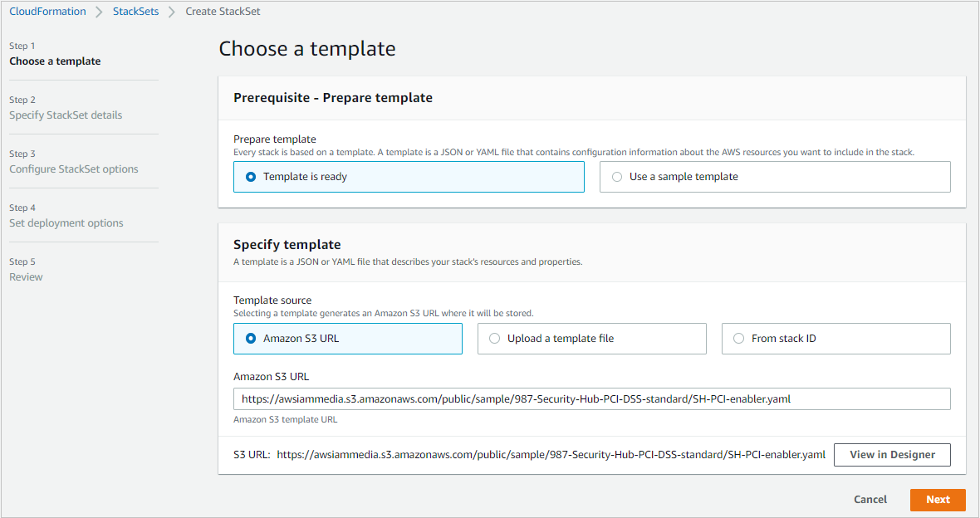Enable "Upload a template file" option

click(495, 338)
